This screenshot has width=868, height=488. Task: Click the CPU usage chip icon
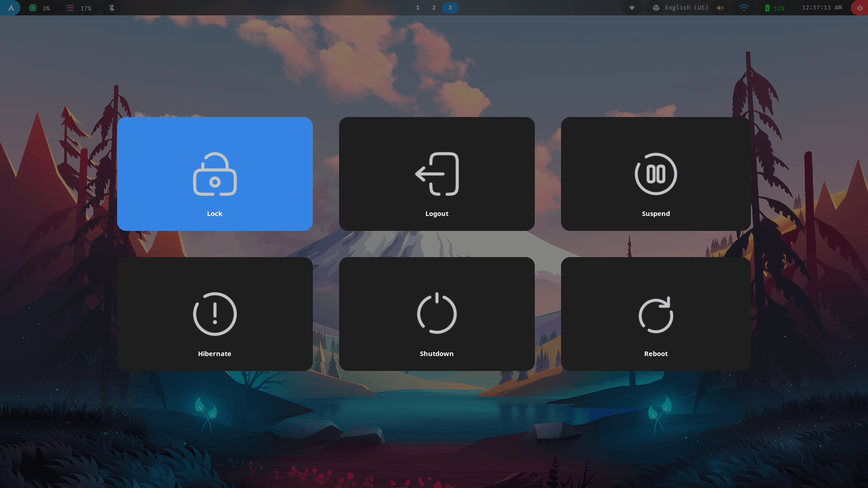[x=33, y=8]
